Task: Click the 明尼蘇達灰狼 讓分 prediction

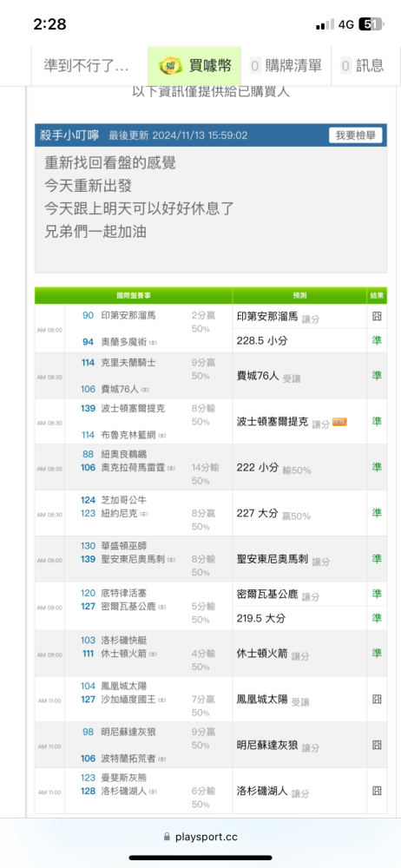Action: click(x=278, y=746)
